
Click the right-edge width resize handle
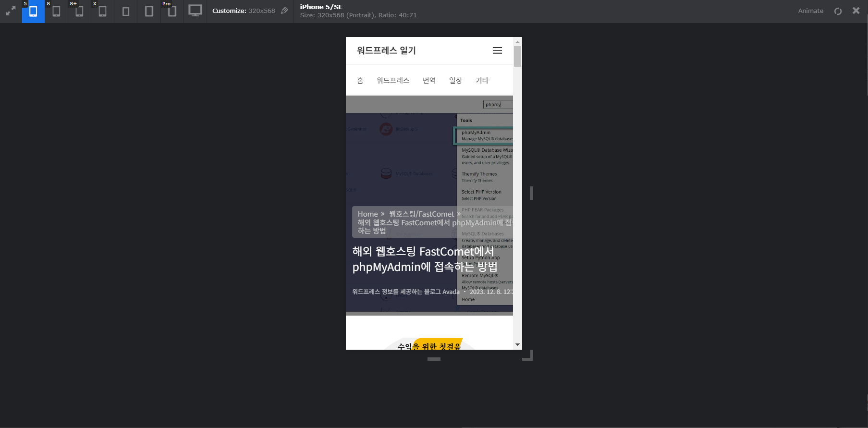531,193
